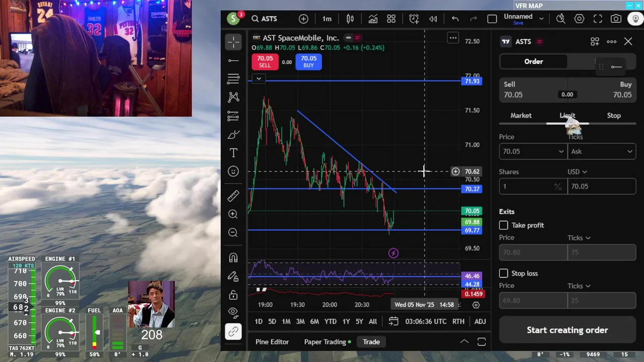The height and width of the screenshot is (362, 644).
Task: Click the redo arrow
Action: coord(473,19)
